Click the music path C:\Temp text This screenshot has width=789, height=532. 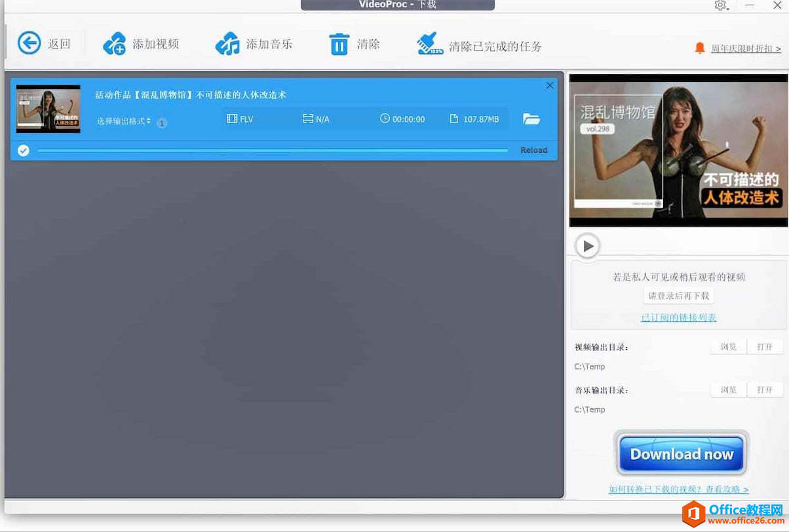(x=590, y=409)
